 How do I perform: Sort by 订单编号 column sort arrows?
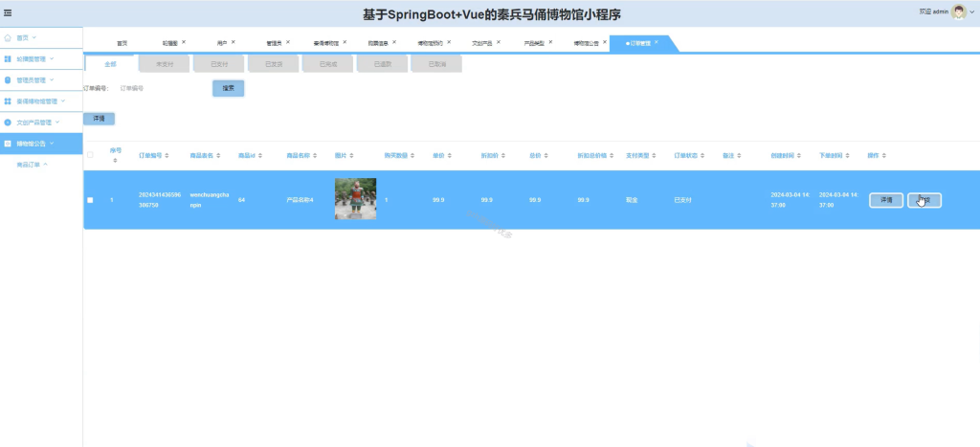[167, 155]
